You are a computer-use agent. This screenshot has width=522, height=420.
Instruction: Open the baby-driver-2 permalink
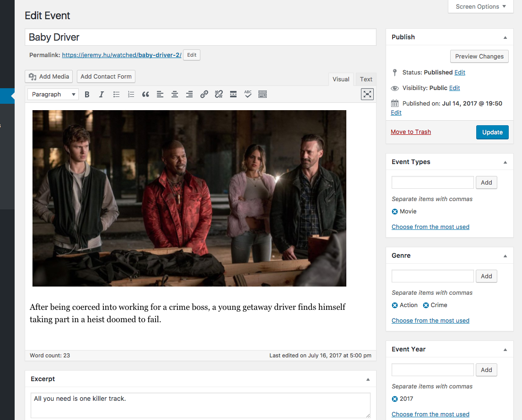pyautogui.click(x=122, y=55)
